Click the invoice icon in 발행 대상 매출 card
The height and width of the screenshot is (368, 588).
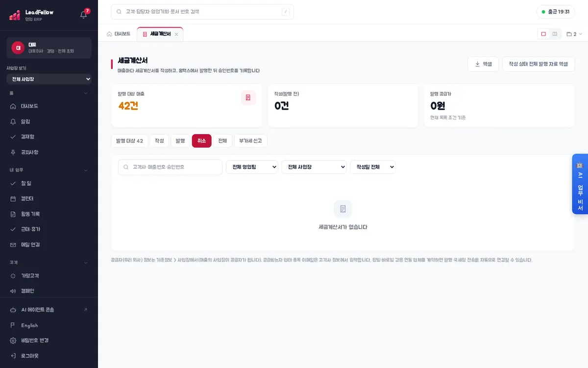pyautogui.click(x=248, y=98)
